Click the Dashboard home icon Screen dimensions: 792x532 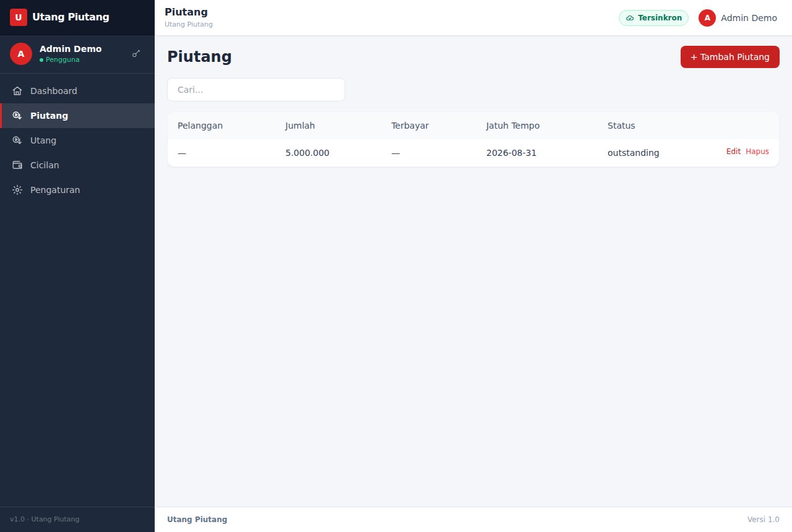(17, 91)
